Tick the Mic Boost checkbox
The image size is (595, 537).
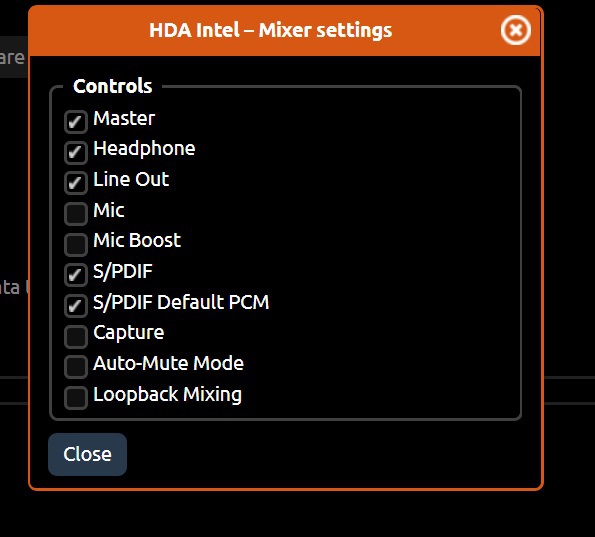76,244
